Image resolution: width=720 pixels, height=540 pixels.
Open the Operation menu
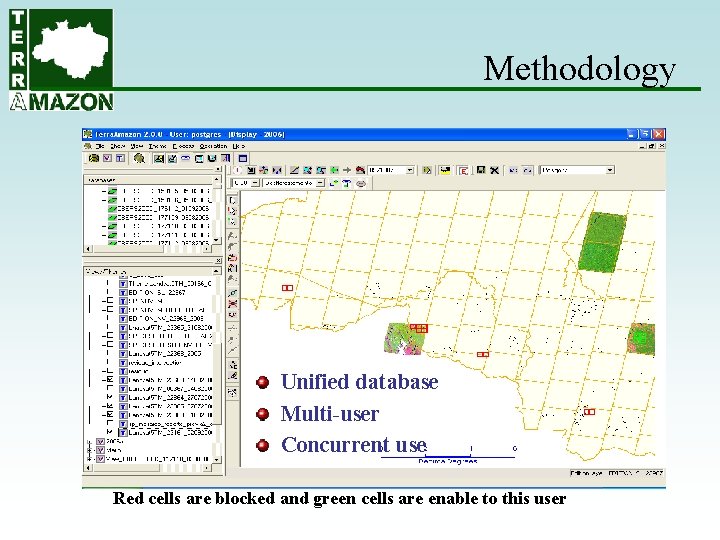(213, 146)
